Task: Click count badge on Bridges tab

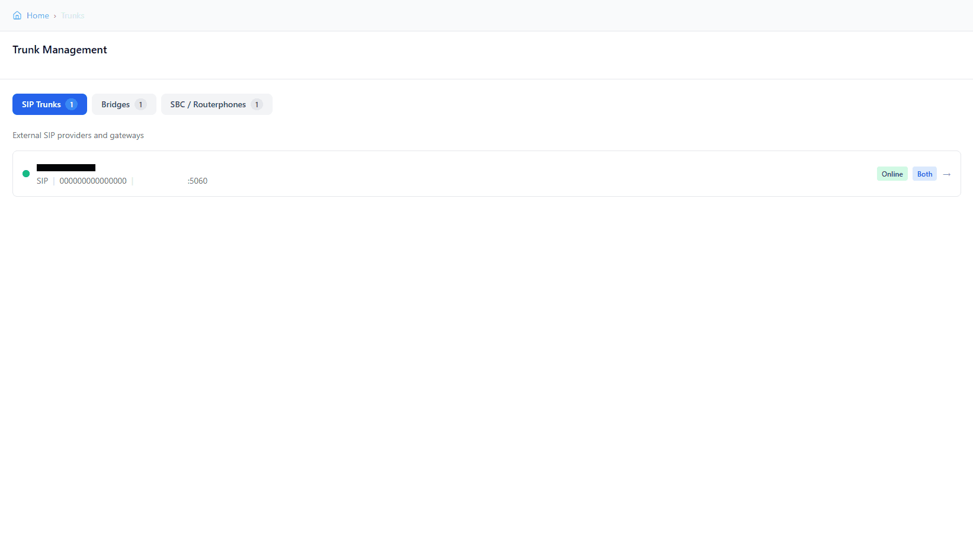Action: (140, 104)
